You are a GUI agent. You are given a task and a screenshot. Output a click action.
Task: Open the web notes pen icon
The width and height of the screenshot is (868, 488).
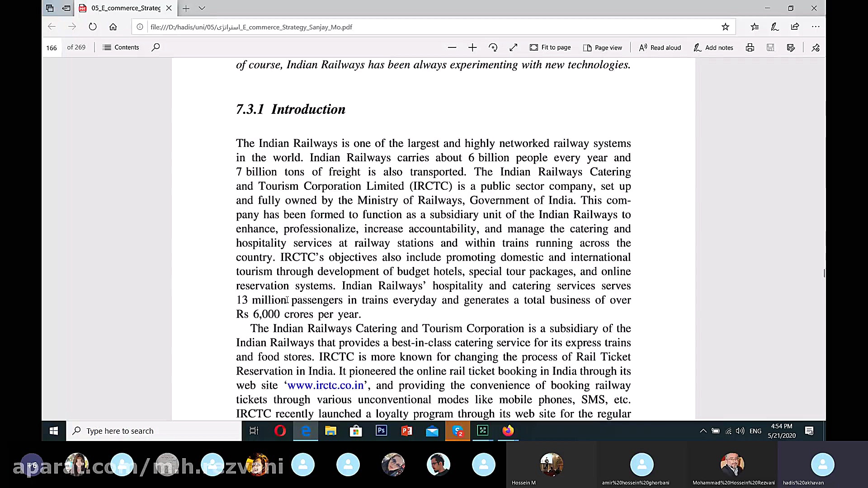775,27
